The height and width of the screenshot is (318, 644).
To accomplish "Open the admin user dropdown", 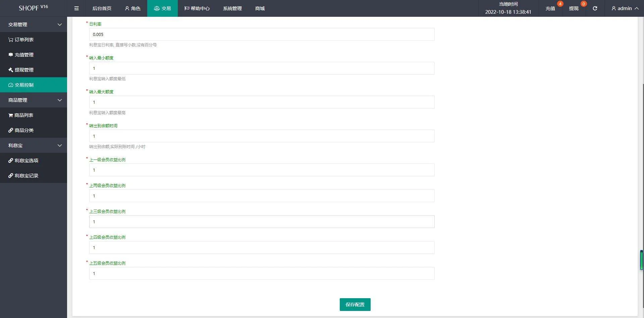I will (625, 8).
